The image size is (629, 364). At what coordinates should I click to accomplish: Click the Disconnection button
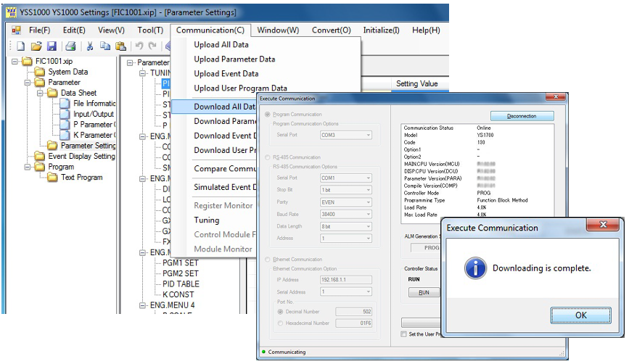pos(522,116)
